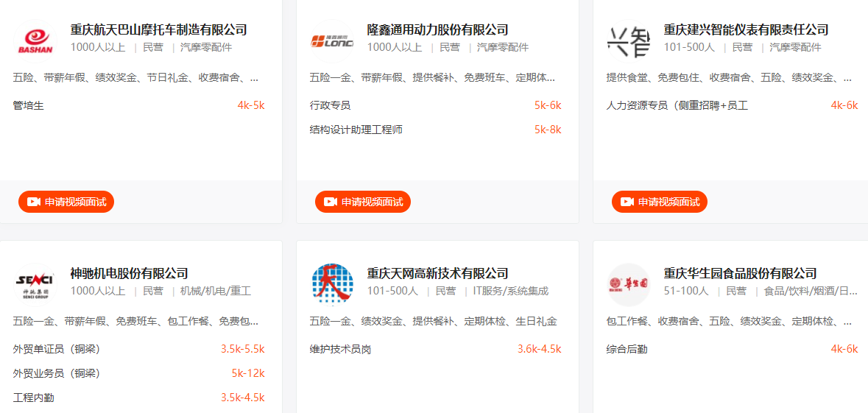Click 隆鑫 benefits line mentioning 提供餐补、免费班车
Image resolution: width=868 pixels, height=413 pixels.
coord(432,77)
